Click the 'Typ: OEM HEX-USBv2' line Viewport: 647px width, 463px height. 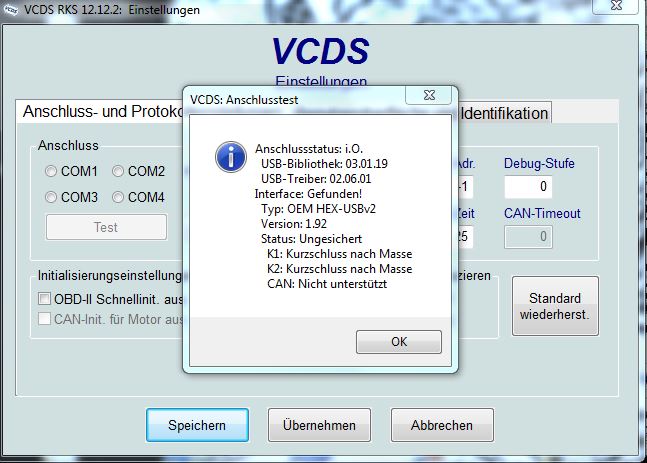[319, 209]
